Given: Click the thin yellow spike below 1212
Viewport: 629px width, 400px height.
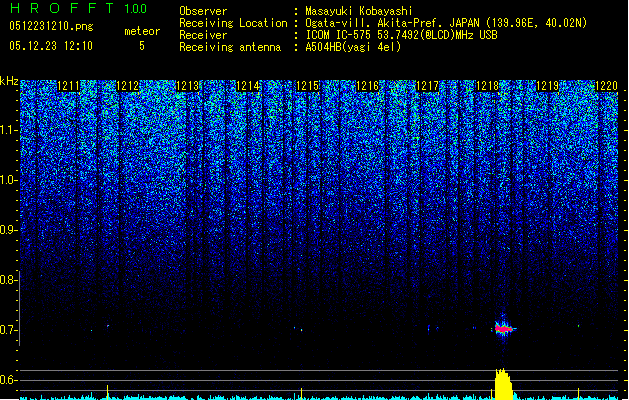Looking at the screenshot, I should (x=108, y=392).
